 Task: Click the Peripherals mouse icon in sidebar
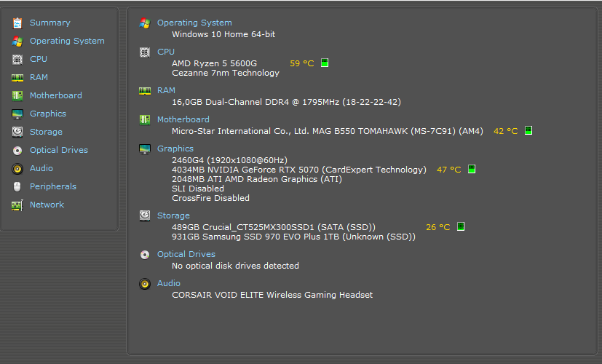17,186
